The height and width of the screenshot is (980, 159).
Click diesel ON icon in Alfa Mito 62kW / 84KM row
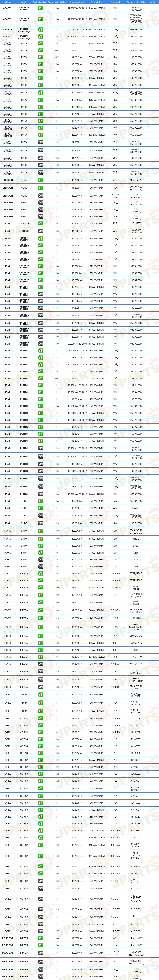point(41,158)
